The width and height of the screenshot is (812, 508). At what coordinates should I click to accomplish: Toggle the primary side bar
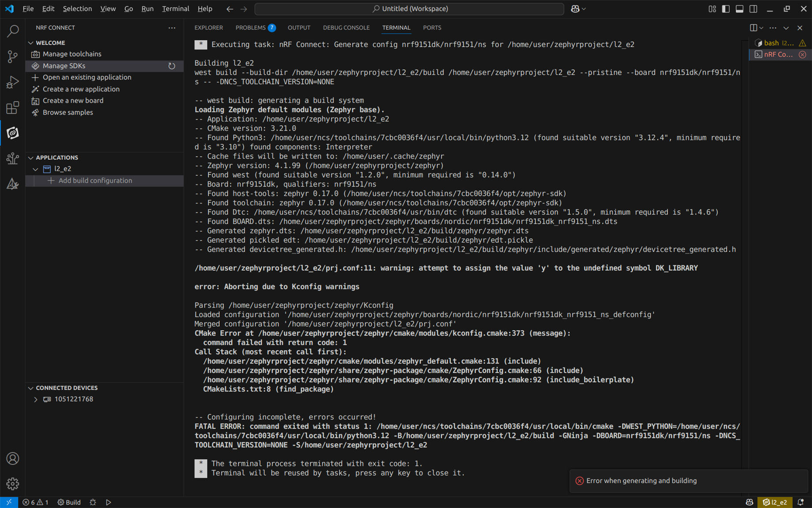pyautogui.click(x=726, y=9)
